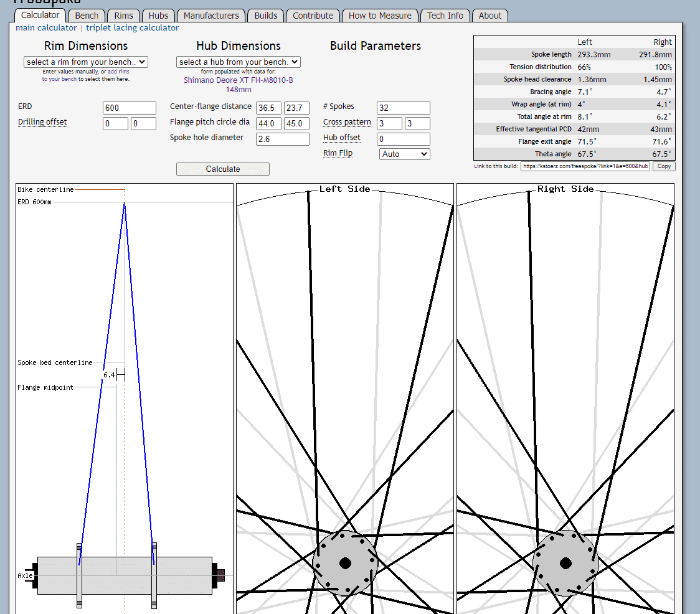Image resolution: width=700 pixels, height=614 pixels.
Task: Click the Cross pattern label link
Action: click(347, 122)
